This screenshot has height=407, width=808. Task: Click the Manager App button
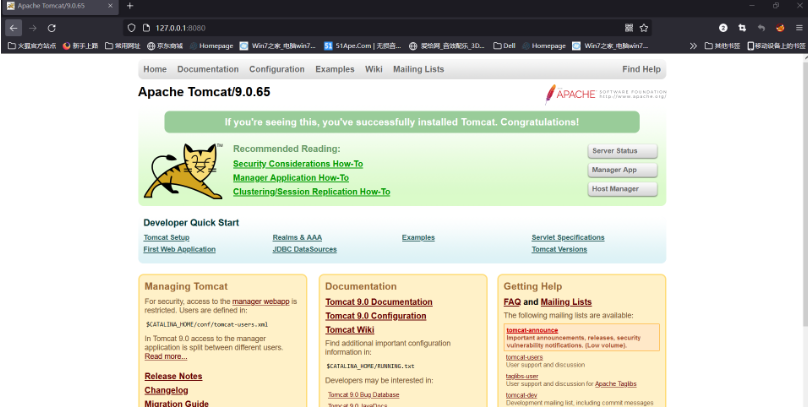coord(622,170)
